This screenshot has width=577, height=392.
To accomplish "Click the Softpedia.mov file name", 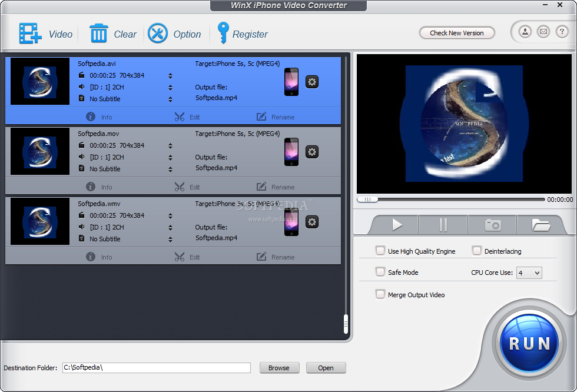I will pyautogui.click(x=98, y=134).
